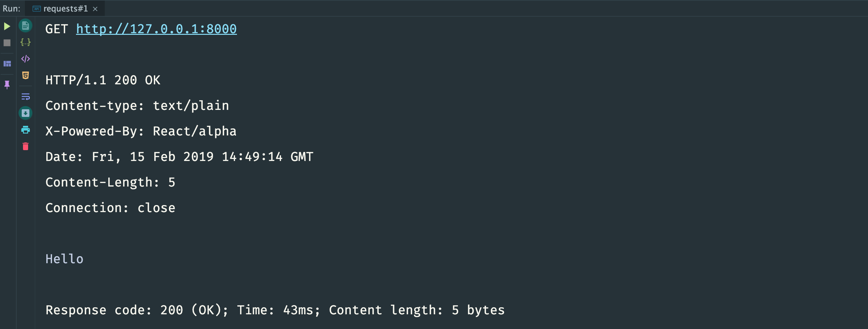Screen dimensions: 868x329
Task: Click the gray Stop square icon
Action: point(7,43)
